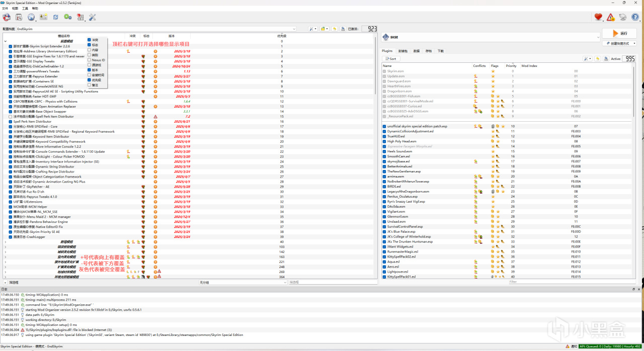The width and height of the screenshot is (644, 351).
Task: Switch to the 下载 tab
Action: [x=441, y=51]
